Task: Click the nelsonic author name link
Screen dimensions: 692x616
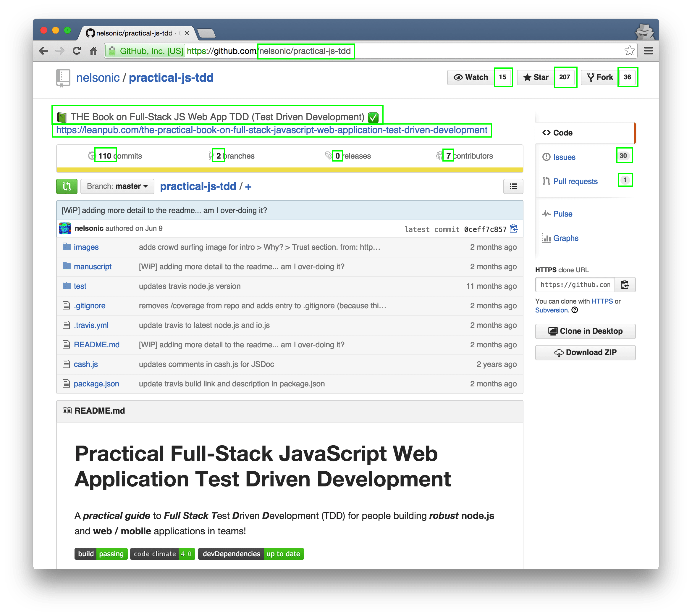Action: coord(89,228)
